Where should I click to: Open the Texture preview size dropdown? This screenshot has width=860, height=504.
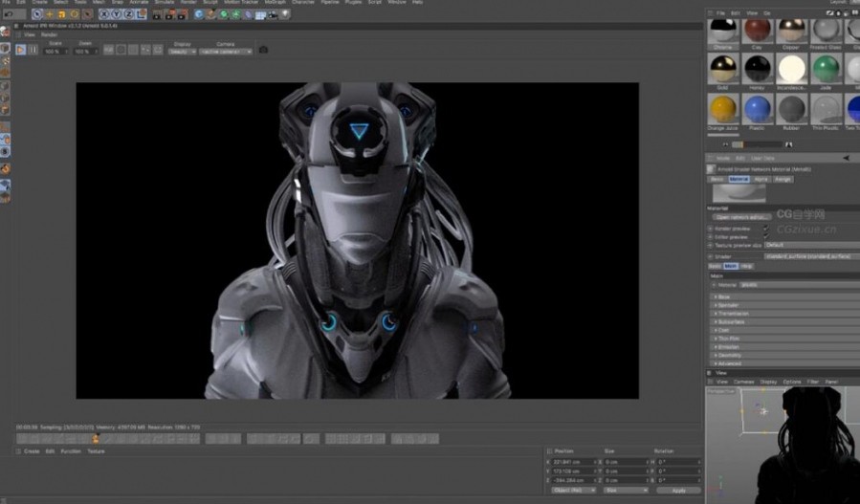point(812,245)
